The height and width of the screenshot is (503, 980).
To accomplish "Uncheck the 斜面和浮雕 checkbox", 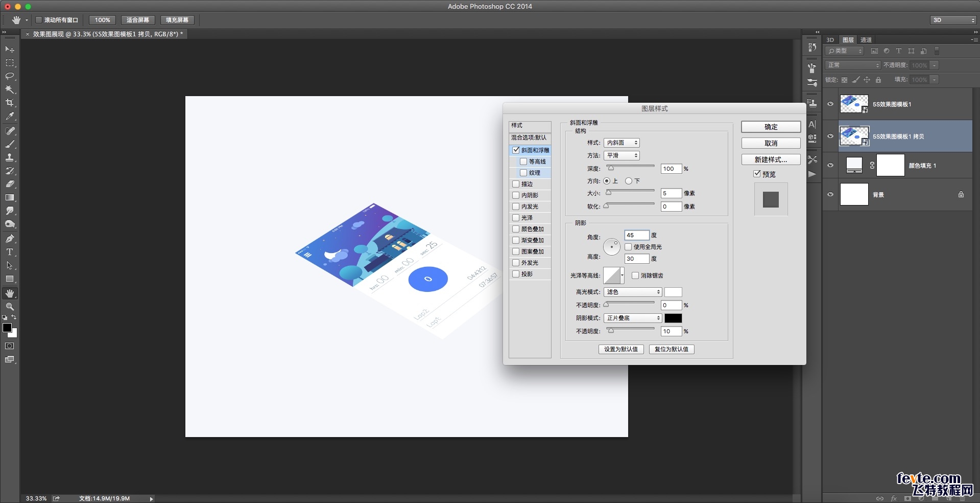I will point(516,150).
